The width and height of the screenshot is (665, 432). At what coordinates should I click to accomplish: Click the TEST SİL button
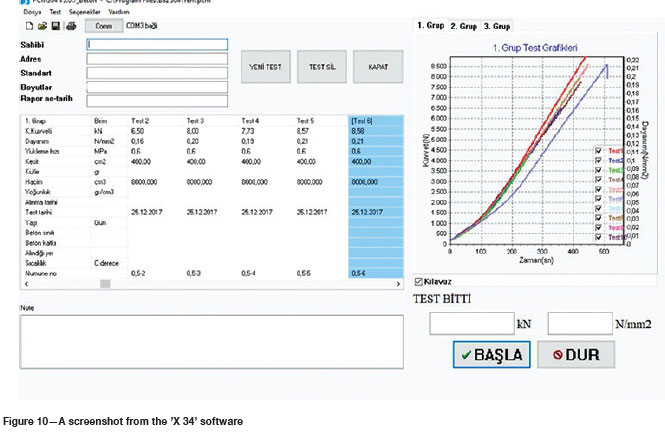323,66
